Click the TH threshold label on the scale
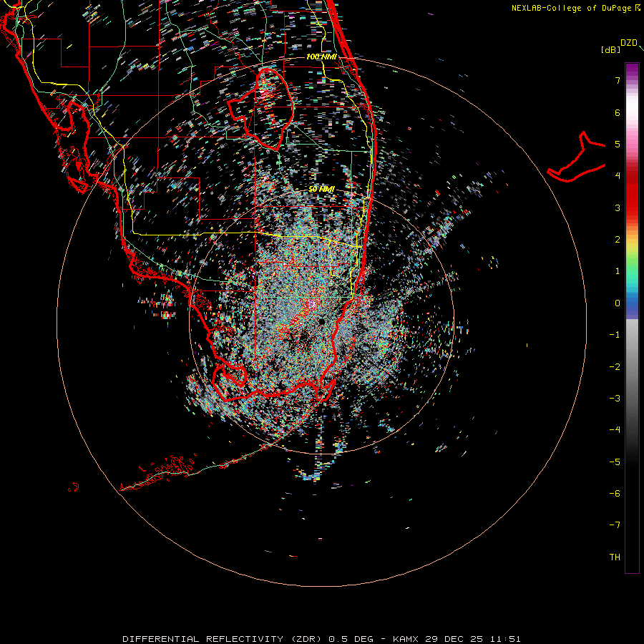 615,557
